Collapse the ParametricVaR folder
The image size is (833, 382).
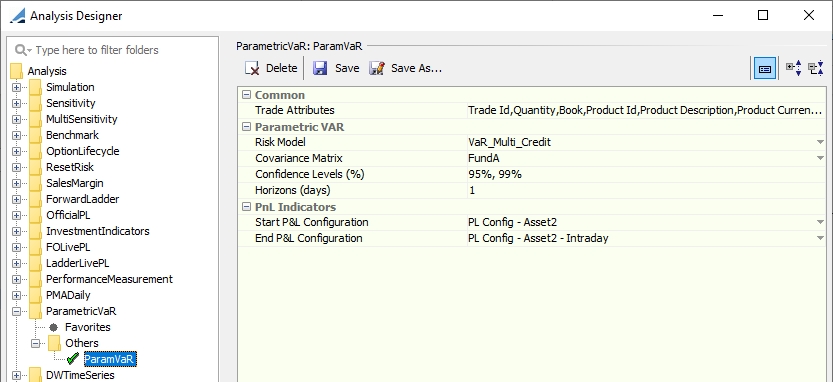(16, 311)
